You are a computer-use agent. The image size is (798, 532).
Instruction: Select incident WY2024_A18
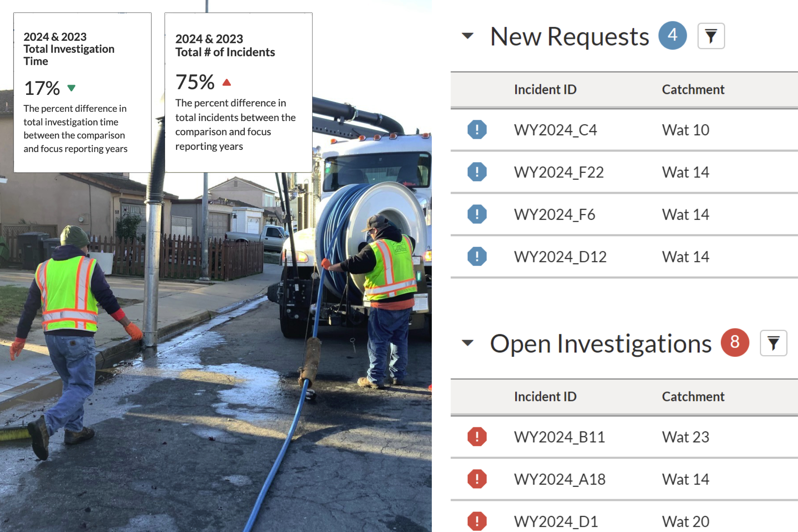[559, 479]
